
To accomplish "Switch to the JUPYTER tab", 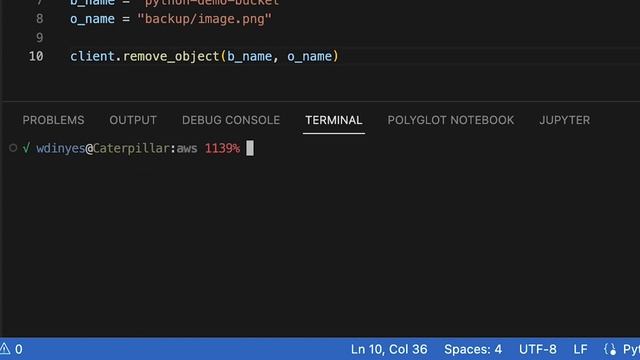I will coord(565,120).
